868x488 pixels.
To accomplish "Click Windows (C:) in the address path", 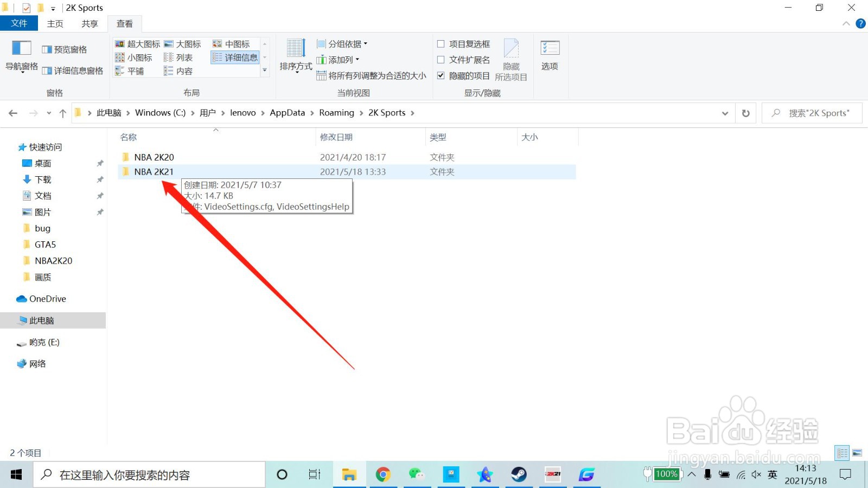I will (x=160, y=113).
